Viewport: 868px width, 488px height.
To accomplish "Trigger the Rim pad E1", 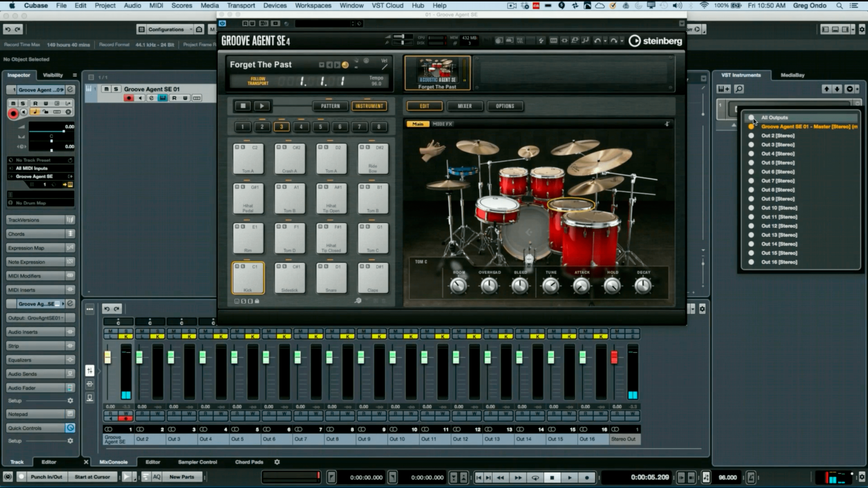I will [248, 238].
